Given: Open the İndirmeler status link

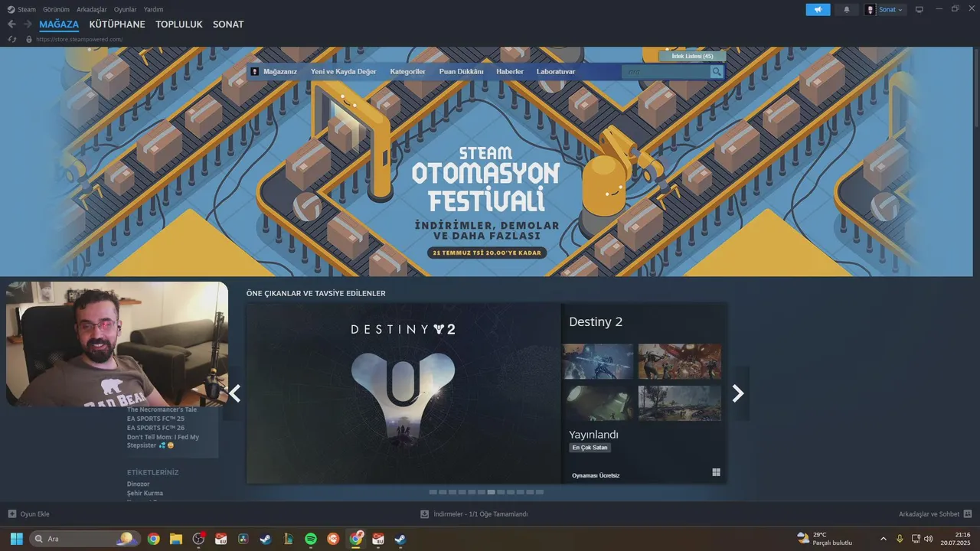Looking at the screenshot, I should click(x=480, y=514).
